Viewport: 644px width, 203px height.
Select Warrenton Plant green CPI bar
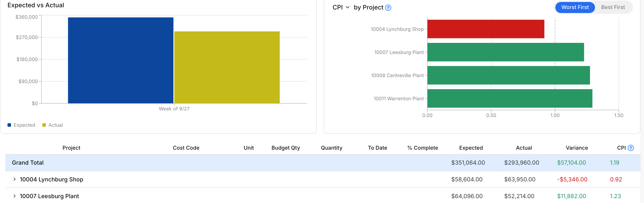(x=510, y=98)
